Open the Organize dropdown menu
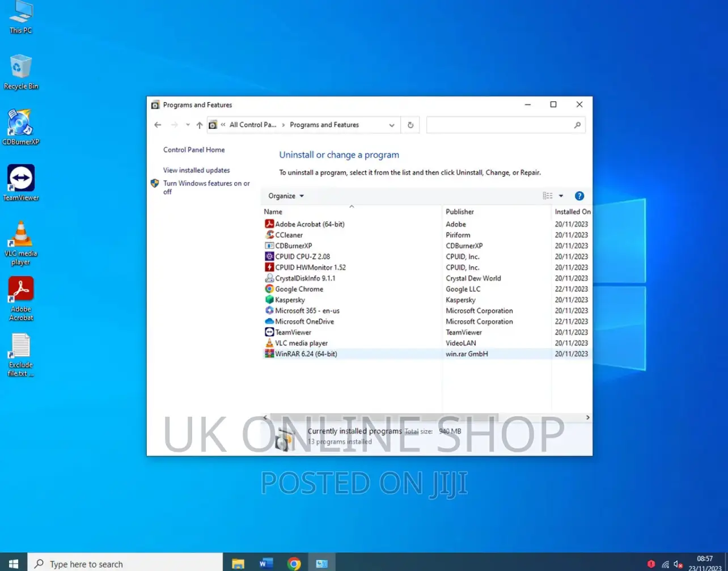This screenshot has height=571, width=728. (x=286, y=196)
